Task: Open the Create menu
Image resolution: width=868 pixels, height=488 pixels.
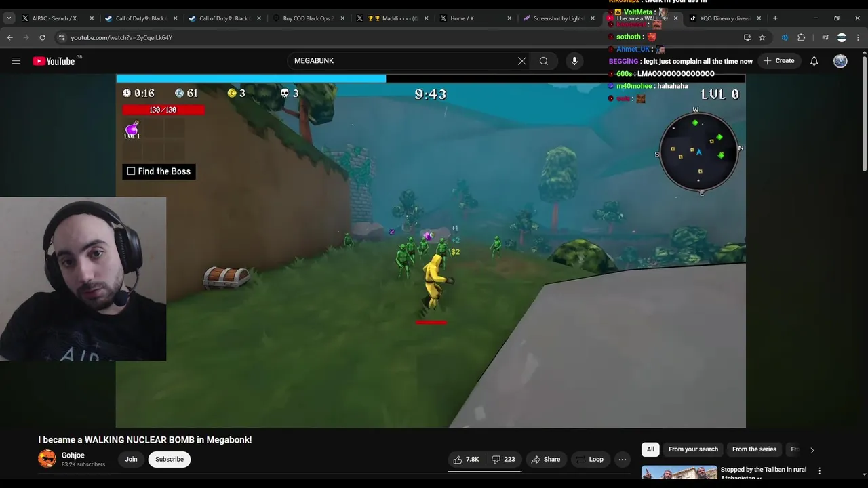Action: [x=778, y=61]
